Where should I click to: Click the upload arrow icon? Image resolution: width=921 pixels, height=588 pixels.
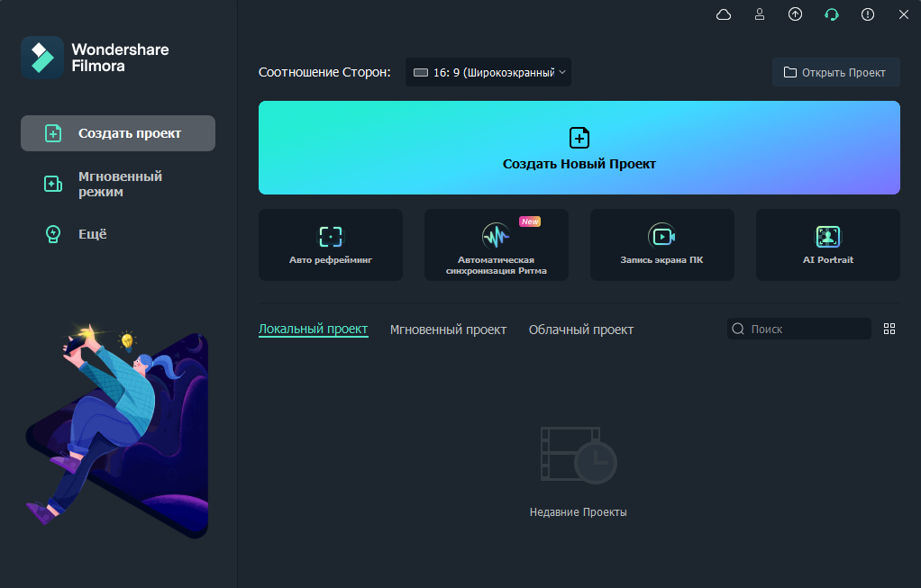pyautogui.click(x=796, y=14)
